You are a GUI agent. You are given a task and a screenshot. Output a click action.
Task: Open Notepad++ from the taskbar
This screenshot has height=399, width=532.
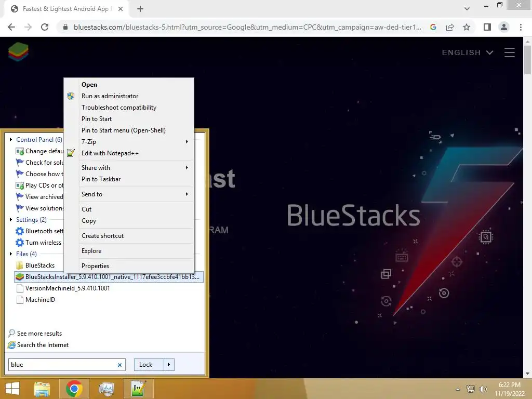(x=139, y=389)
